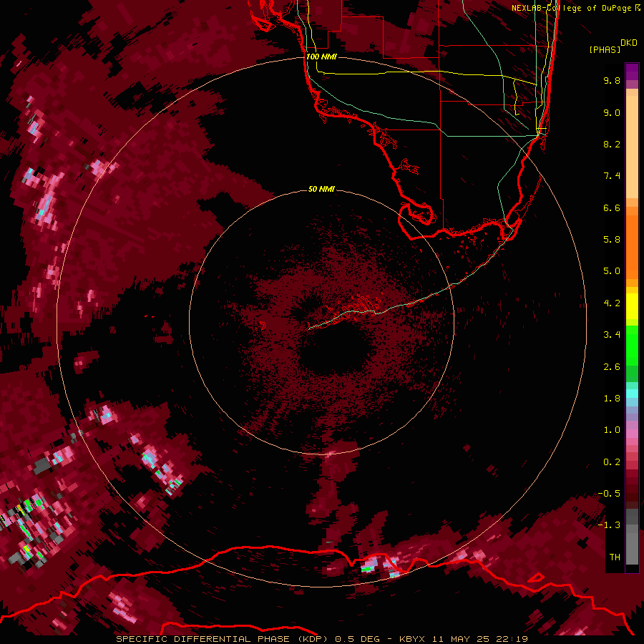
Task: Click the 5.0 value on color scale
Action: (x=612, y=271)
